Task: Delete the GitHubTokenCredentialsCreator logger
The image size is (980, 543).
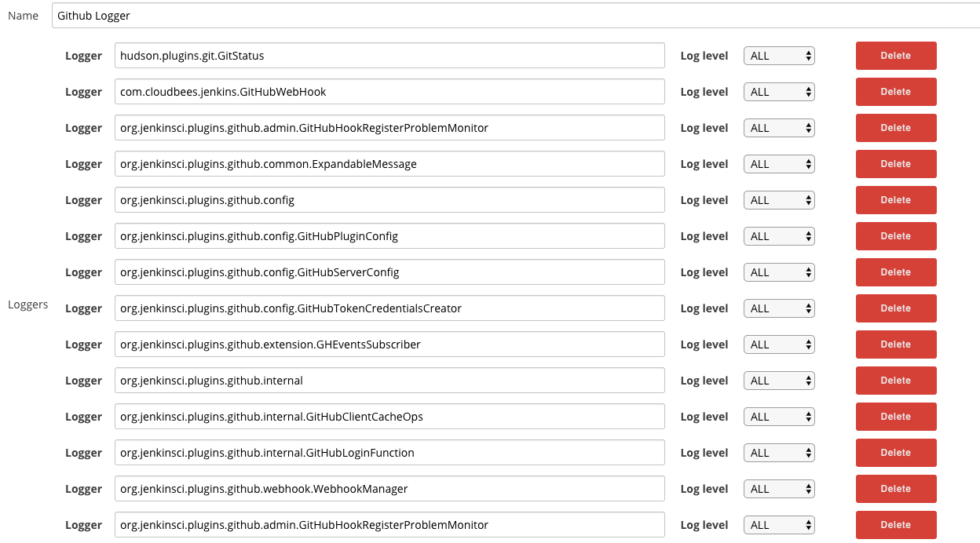Action: click(x=895, y=308)
